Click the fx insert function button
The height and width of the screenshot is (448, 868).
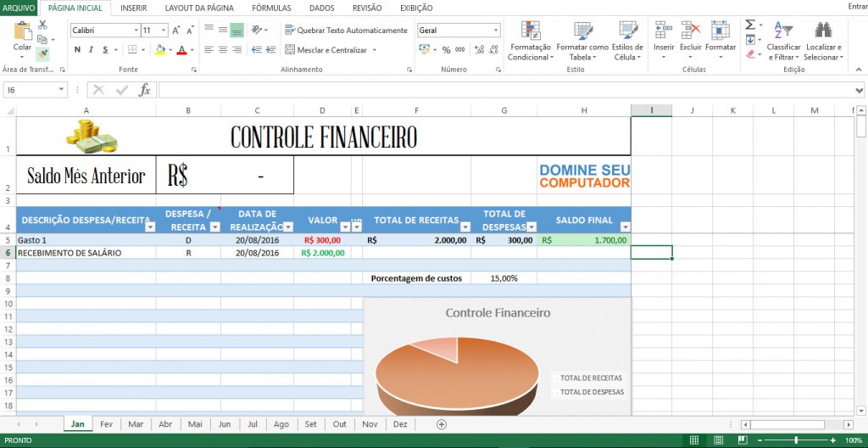[x=144, y=90]
